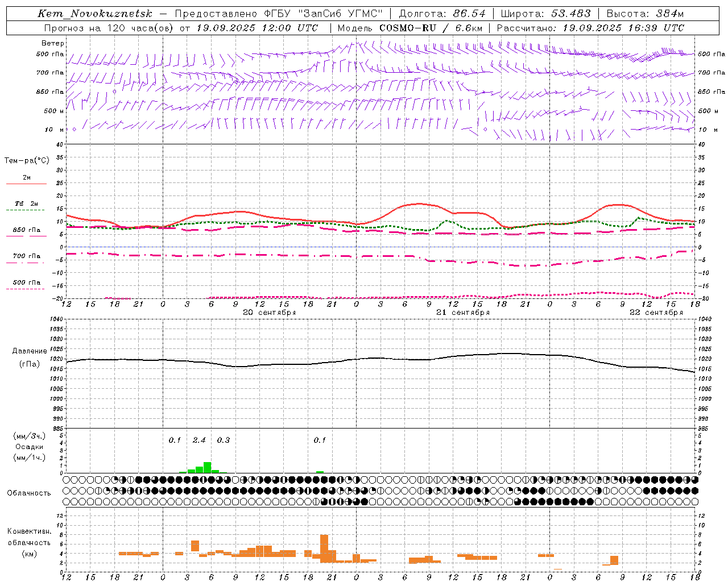This screenshot has height=582, width=728.
Task: Click the '850 гПа' legend entry in the temperature panel
Action: [27, 230]
